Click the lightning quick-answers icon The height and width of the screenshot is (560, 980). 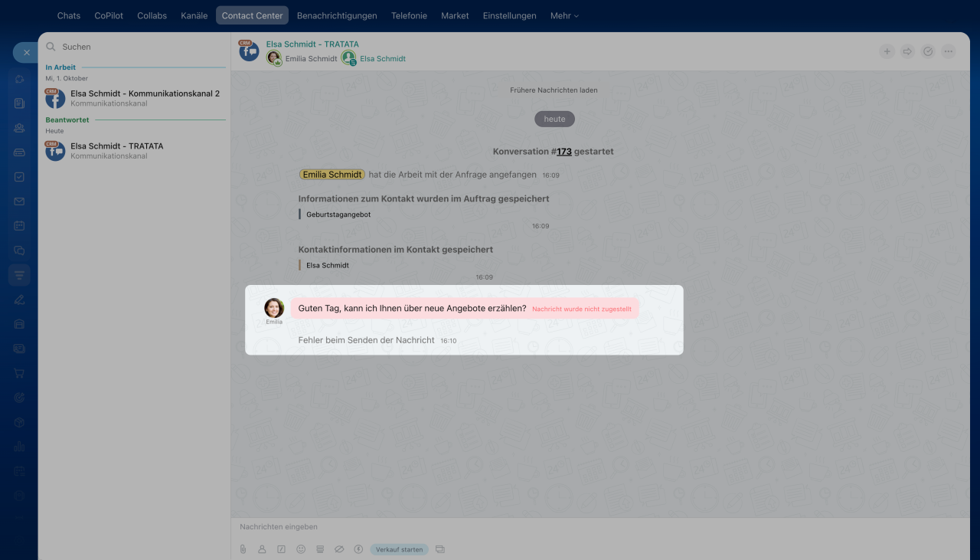click(x=358, y=549)
